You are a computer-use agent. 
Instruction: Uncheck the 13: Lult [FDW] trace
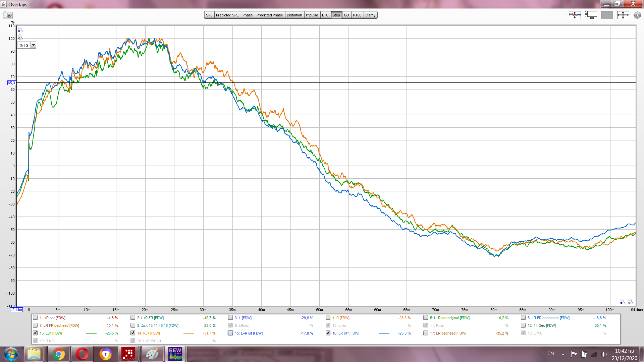[x=35, y=333]
